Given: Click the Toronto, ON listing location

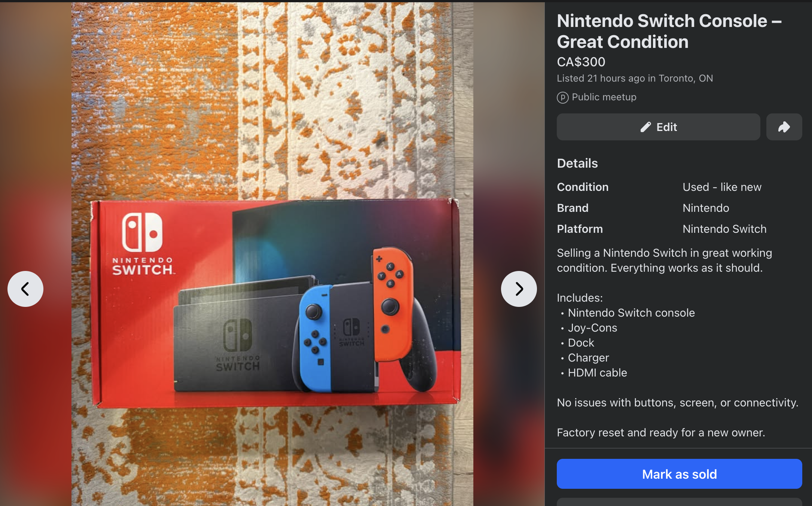Looking at the screenshot, I should tap(686, 78).
